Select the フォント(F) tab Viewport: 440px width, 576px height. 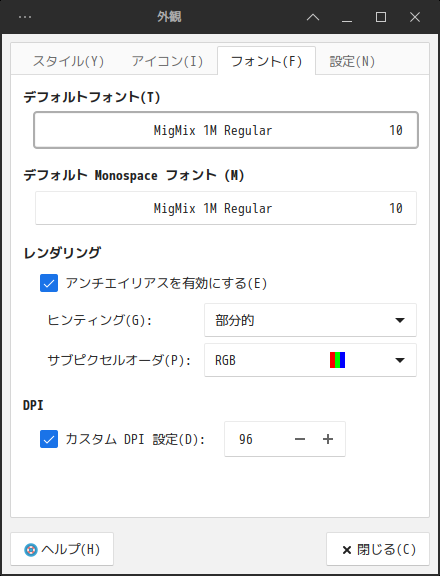pyautogui.click(x=267, y=61)
